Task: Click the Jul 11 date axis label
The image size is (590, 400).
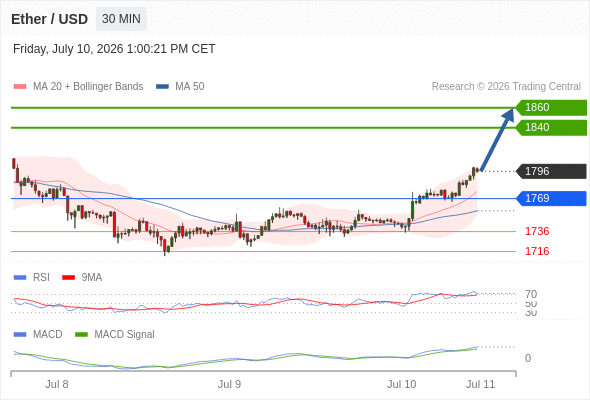Action: coord(481,384)
